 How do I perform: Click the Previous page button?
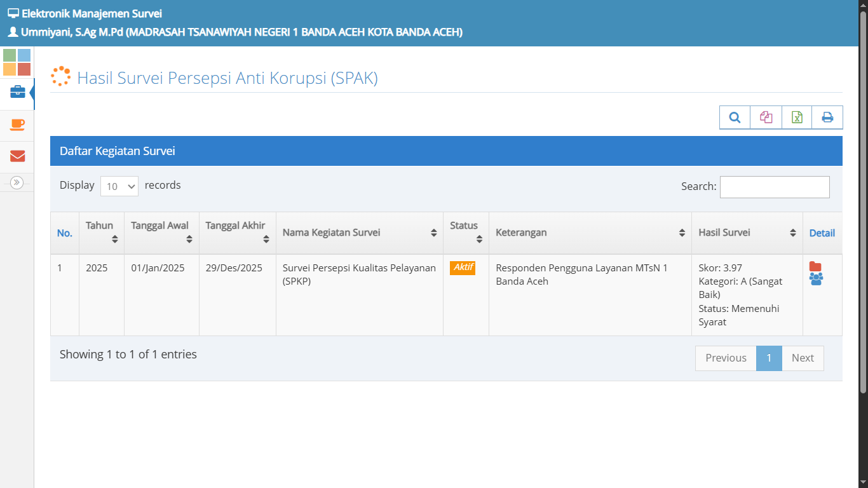[x=726, y=358]
